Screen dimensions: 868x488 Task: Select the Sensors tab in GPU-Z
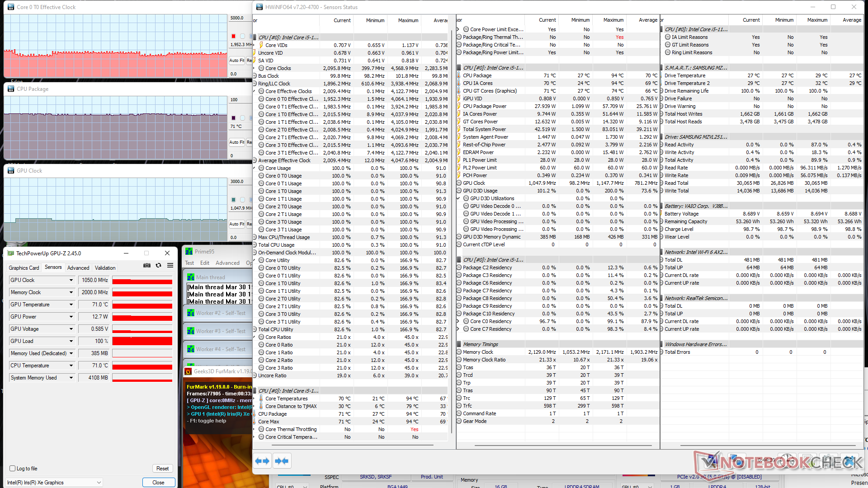[53, 267]
